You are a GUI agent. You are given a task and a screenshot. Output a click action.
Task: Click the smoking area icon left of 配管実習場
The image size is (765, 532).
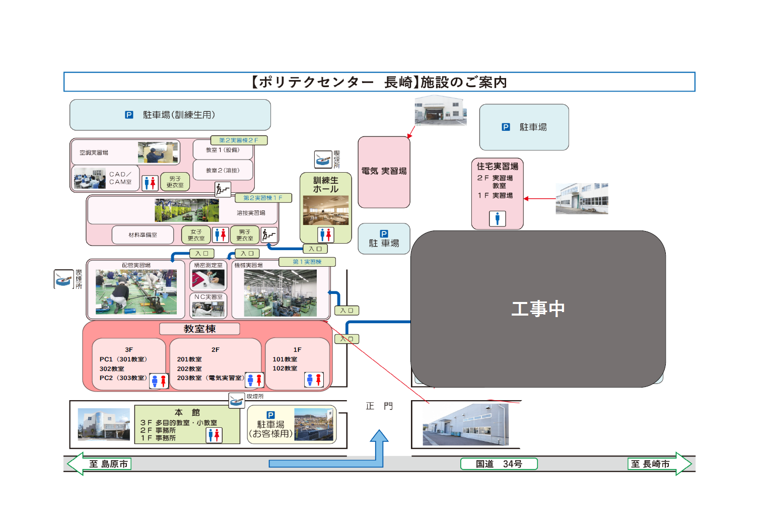pos(64,279)
